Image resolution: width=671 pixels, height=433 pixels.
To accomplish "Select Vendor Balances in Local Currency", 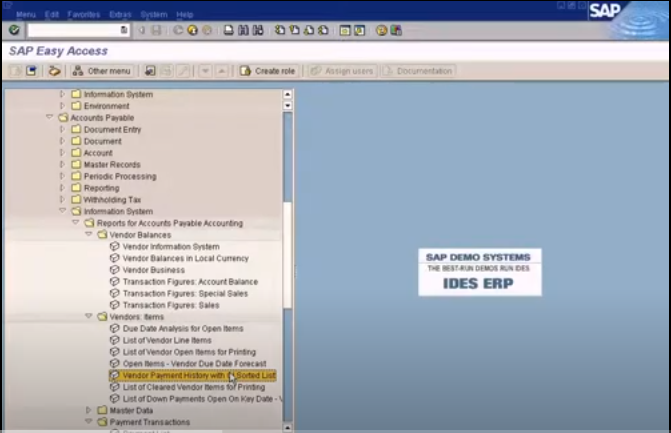I will click(185, 258).
